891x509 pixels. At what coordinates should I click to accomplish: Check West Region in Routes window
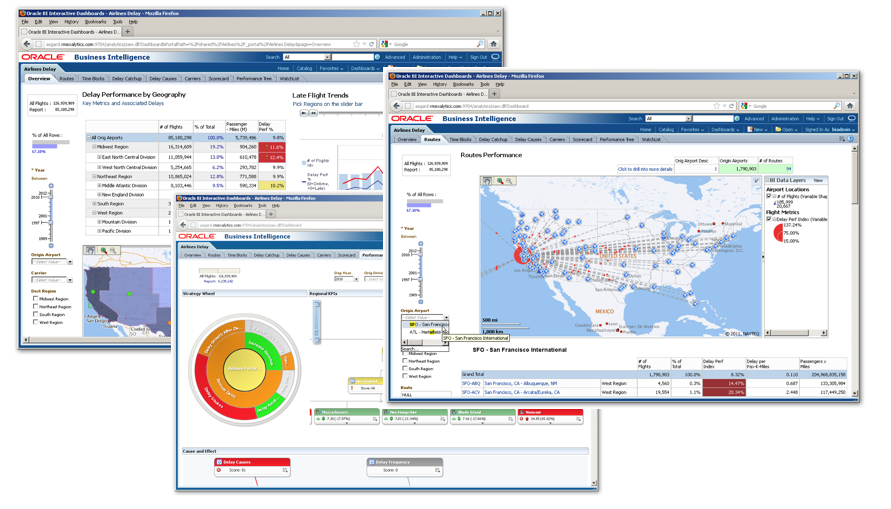click(405, 376)
